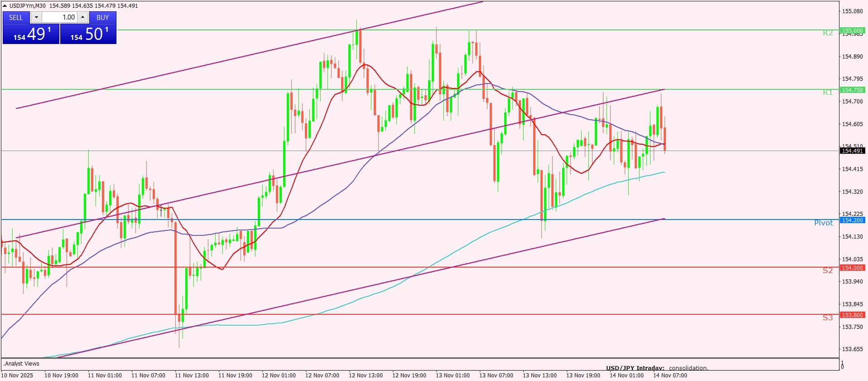Select the 1.00 lot volume field
The image size is (868, 381).
point(60,17)
